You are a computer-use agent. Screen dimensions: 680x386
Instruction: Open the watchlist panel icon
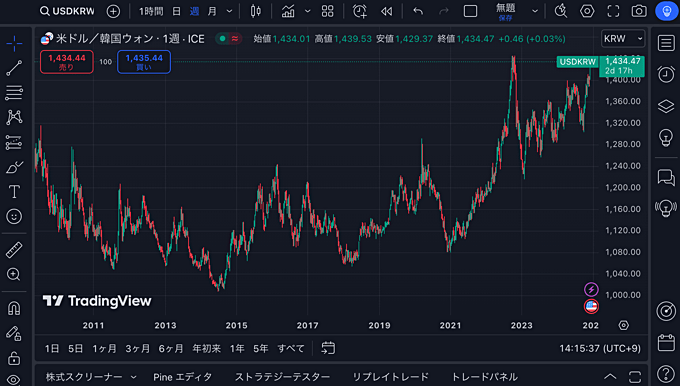[x=667, y=43]
